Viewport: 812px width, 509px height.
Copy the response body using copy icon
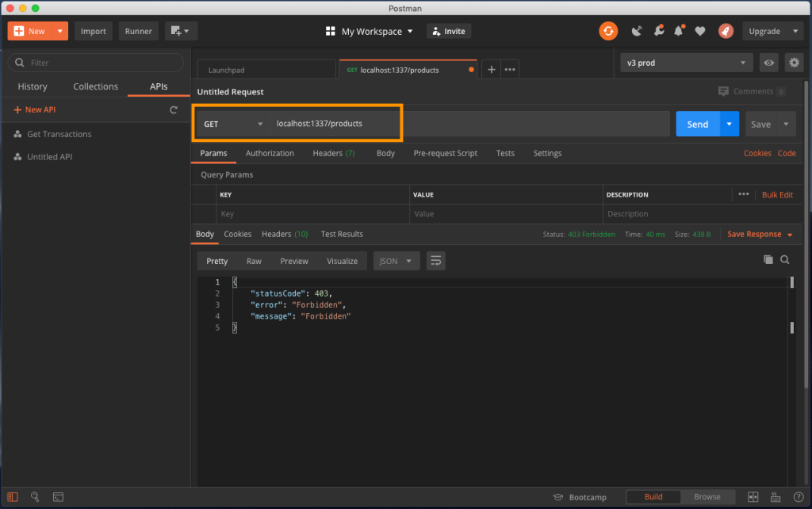coord(768,259)
